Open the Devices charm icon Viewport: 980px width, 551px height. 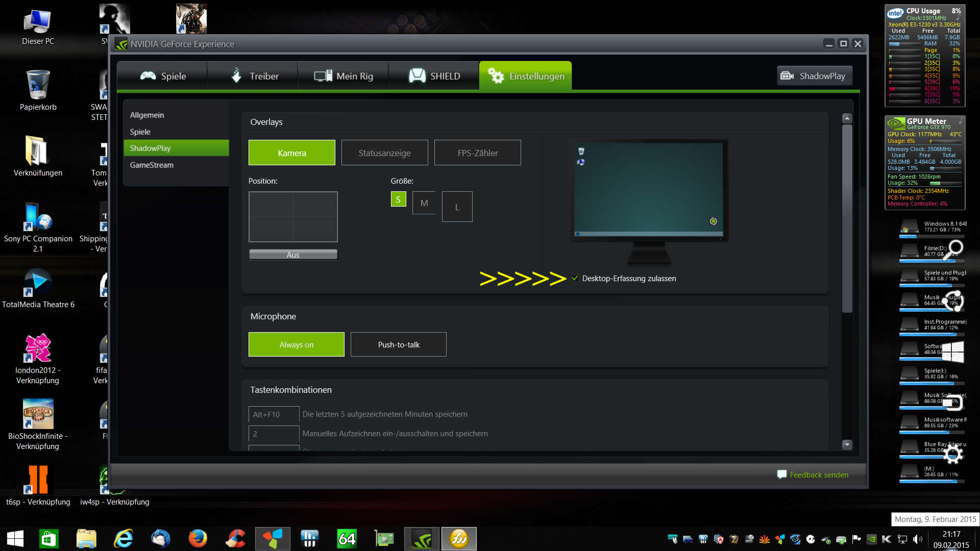pos(953,403)
